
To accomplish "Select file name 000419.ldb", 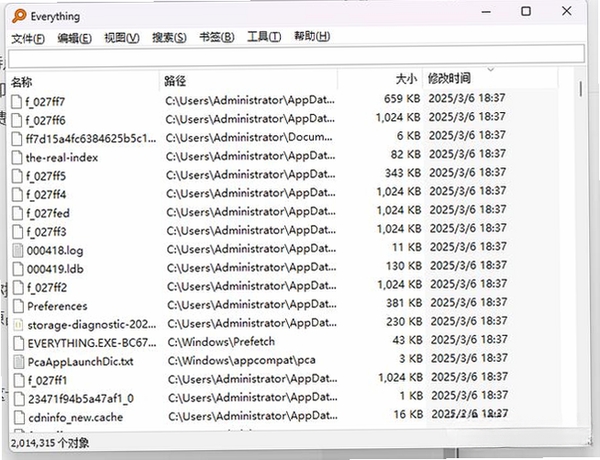I will point(55,269).
